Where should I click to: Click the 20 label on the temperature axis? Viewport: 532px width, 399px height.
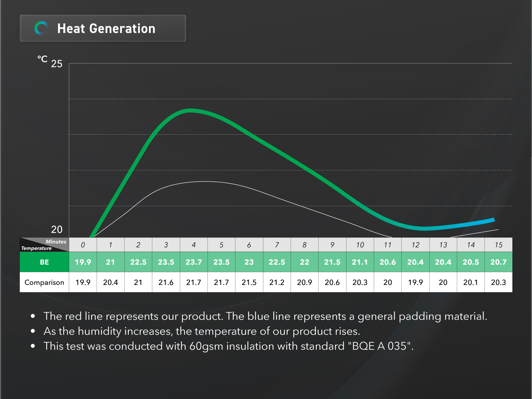(x=57, y=229)
